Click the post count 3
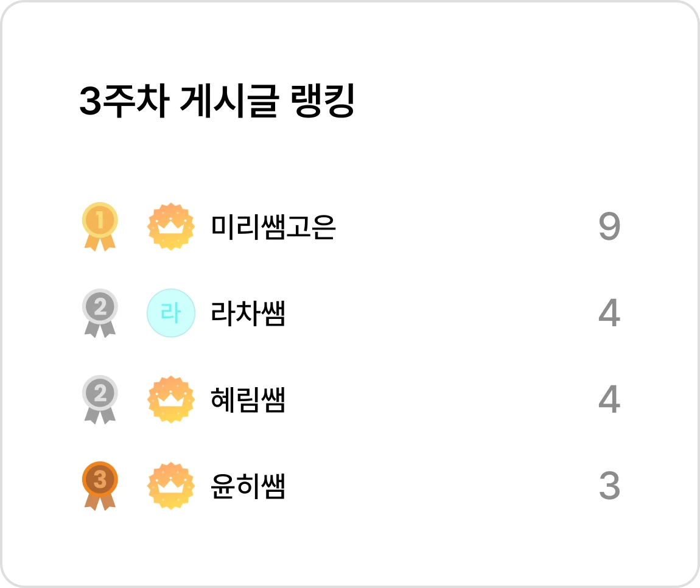The width and height of the screenshot is (700, 588). tap(609, 486)
